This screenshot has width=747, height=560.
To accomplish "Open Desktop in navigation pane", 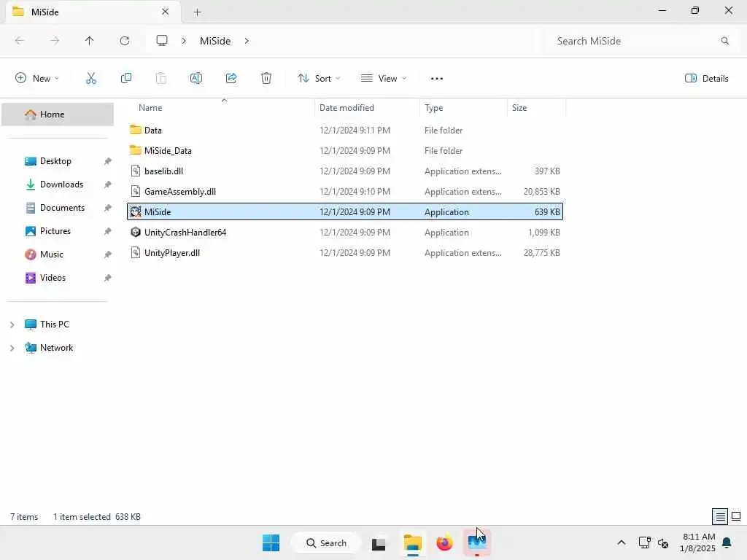I will pos(55,161).
